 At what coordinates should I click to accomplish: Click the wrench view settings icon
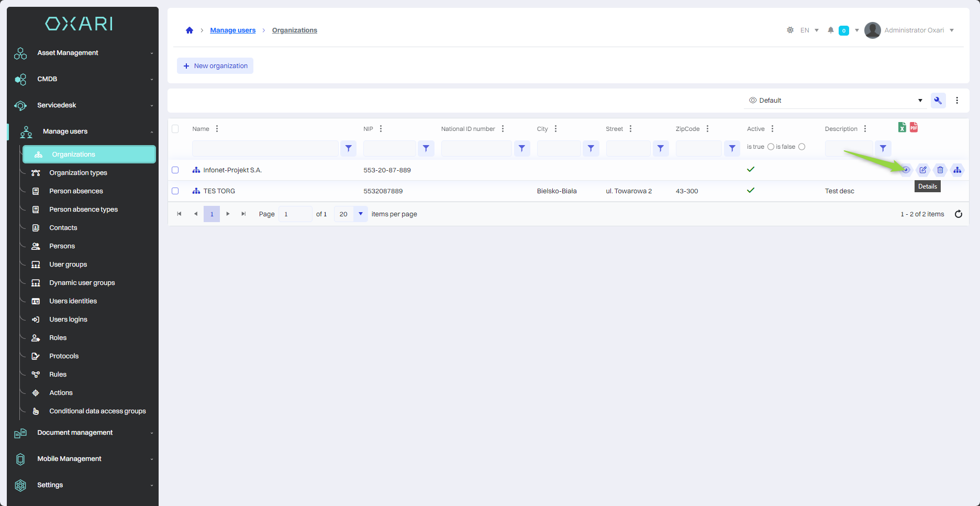click(x=938, y=101)
